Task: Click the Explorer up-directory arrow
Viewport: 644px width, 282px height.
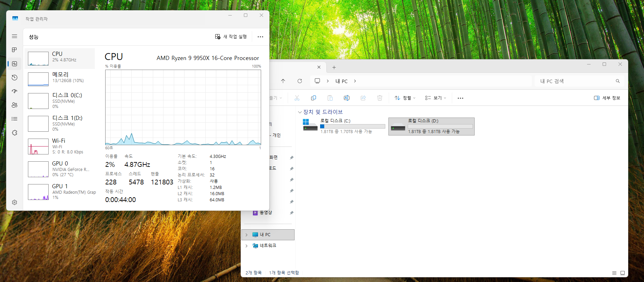Action: coord(283,81)
